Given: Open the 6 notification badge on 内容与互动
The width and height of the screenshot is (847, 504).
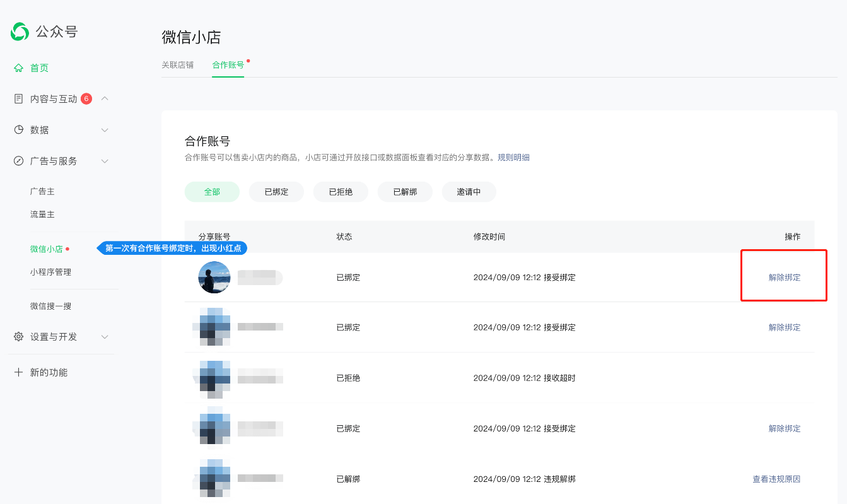Looking at the screenshot, I should (x=86, y=98).
